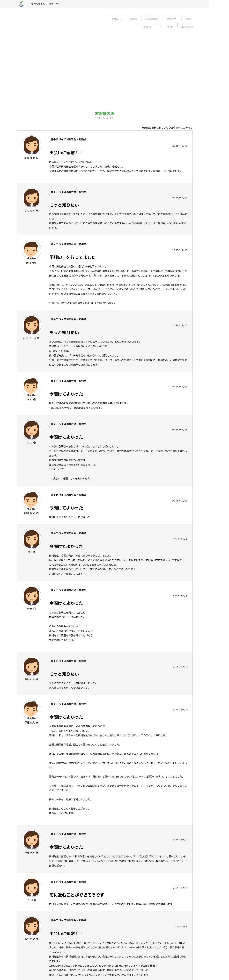Click 今聞けてよかった title in やま's review
229x980 pixels.
pyautogui.click(x=66, y=603)
